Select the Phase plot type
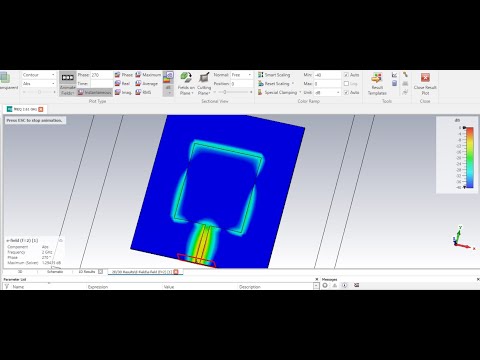The image size is (480, 360). [124, 75]
